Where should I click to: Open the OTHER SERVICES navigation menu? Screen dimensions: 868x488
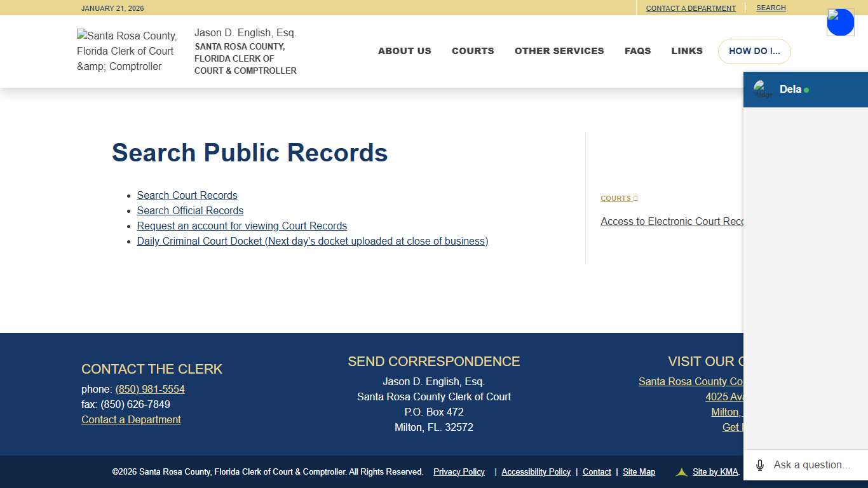coord(559,51)
